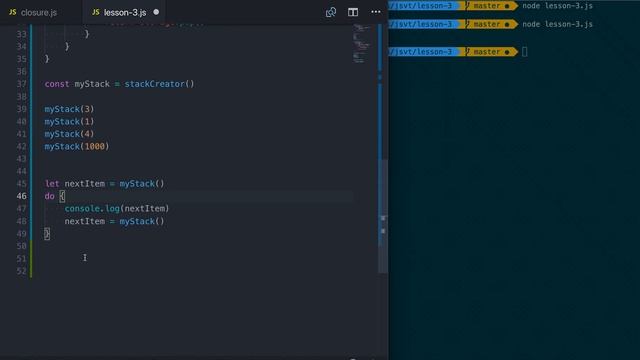Click '/jsvt/lesson-3' path in last terminal prompt
Screen dimensions: 640x360
click(x=422, y=52)
